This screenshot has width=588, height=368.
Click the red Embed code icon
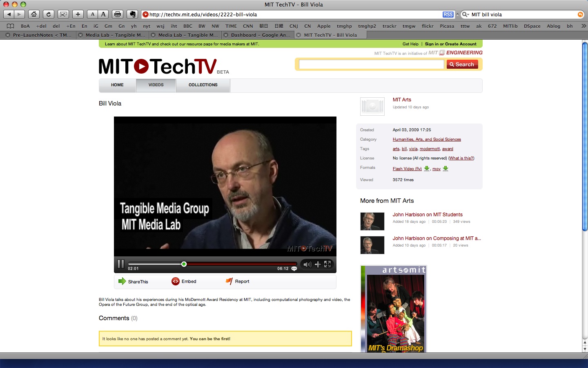point(176,281)
